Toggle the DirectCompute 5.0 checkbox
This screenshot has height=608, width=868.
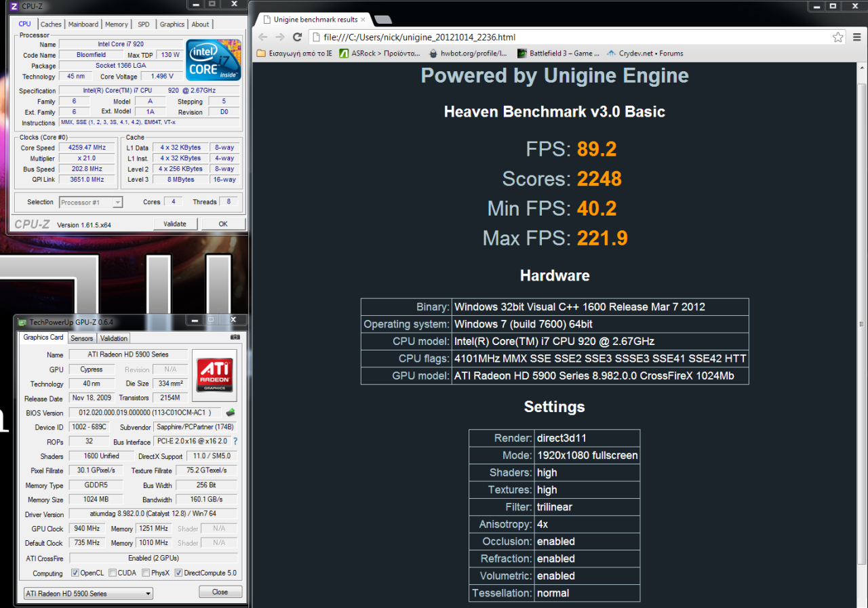point(178,573)
